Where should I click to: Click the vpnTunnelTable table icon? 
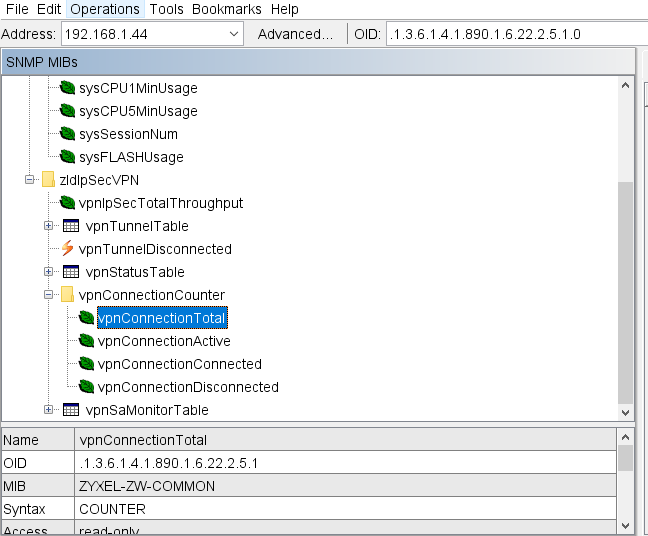pos(71,226)
